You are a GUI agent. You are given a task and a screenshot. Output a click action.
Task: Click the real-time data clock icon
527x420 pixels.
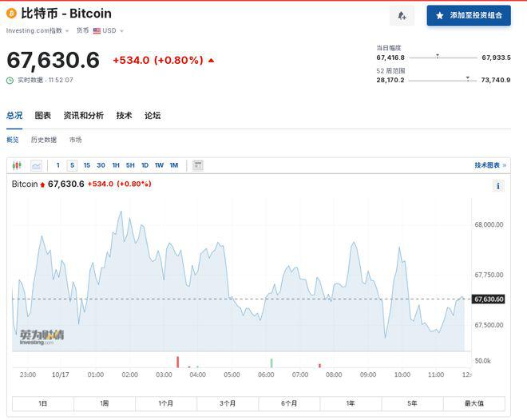click(10, 80)
